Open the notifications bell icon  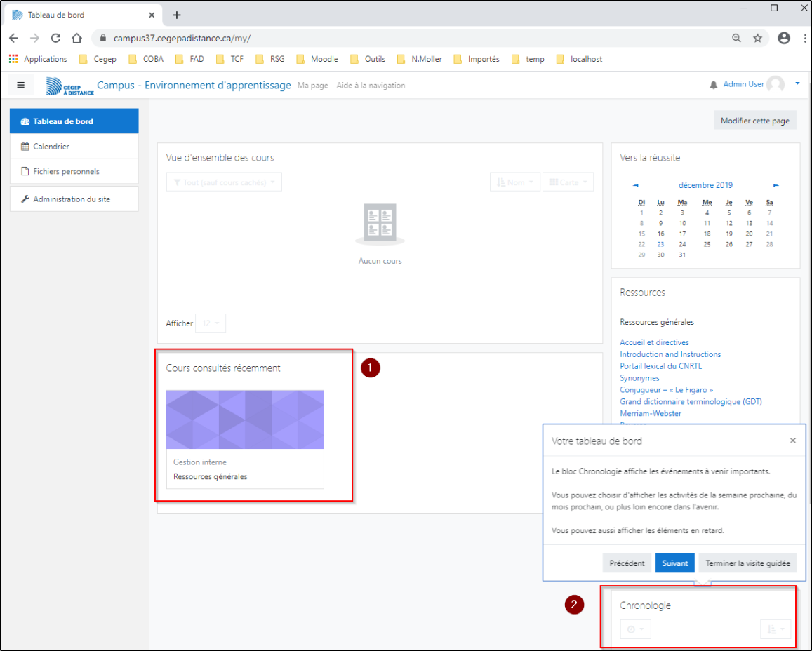(x=714, y=85)
